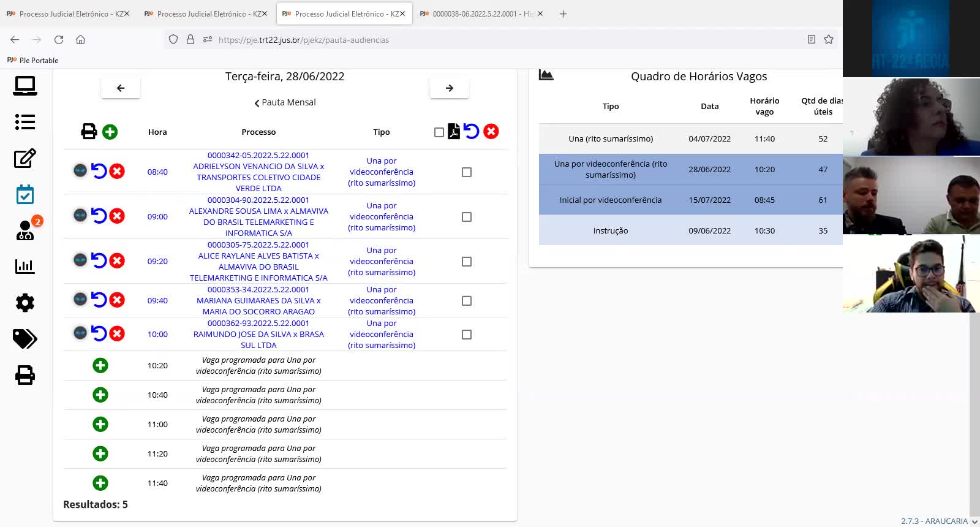Export hearing list as PDF

(454, 132)
